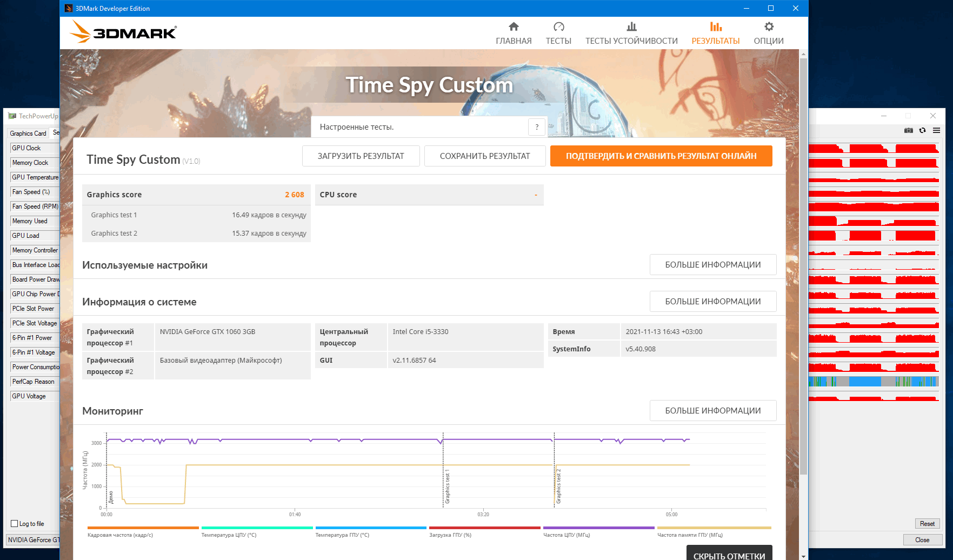
Task: Click Memory Controller sensor in GPU-Z
Action: click(x=35, y=250)
